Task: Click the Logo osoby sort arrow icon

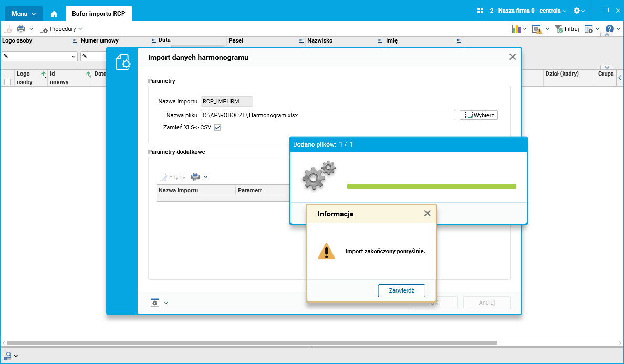Action: point(44,75)
